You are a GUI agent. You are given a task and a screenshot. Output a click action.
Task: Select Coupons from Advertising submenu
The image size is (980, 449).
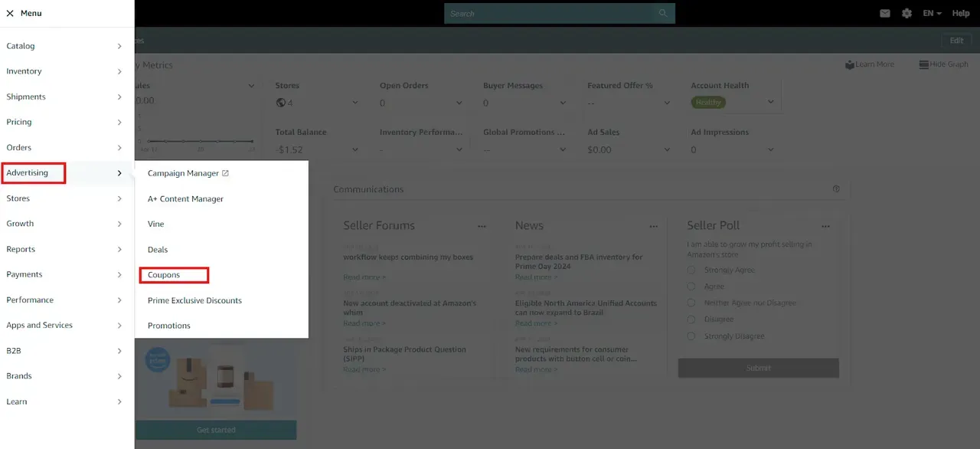coord(164,275)
